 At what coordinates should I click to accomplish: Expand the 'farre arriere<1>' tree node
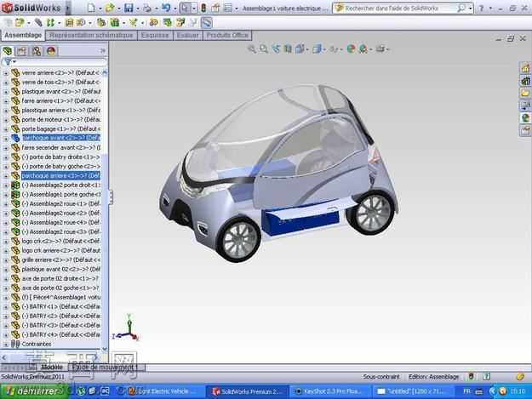(5, 101)
